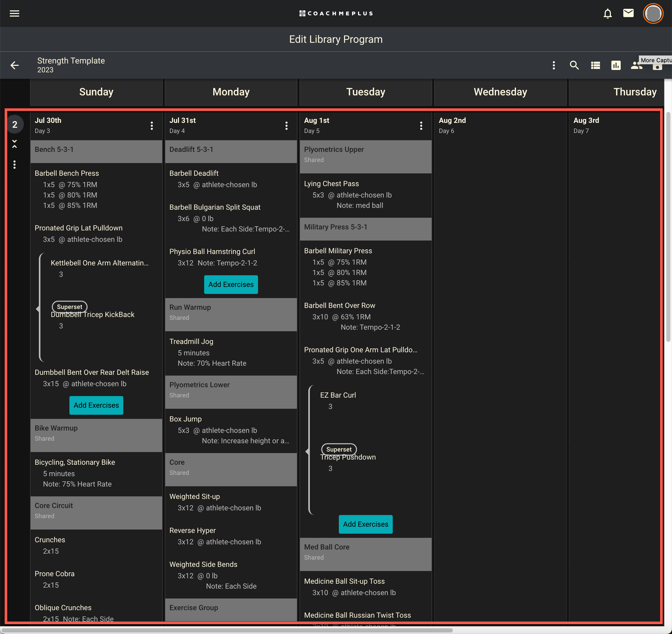Open the Core shared group on Monday
Screen dimensions: 672x634
pos(231,469)
